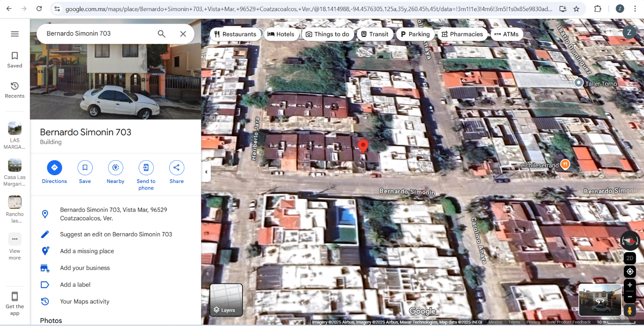Click the install app icon in address bar

563,9
